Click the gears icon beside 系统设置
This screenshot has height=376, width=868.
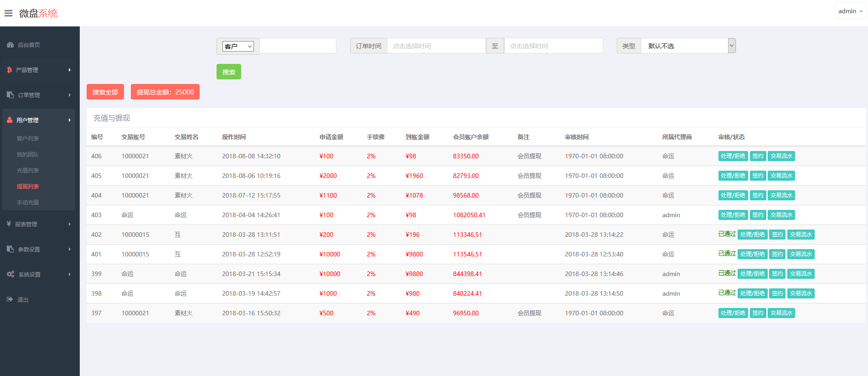click(x=10, y=274)
